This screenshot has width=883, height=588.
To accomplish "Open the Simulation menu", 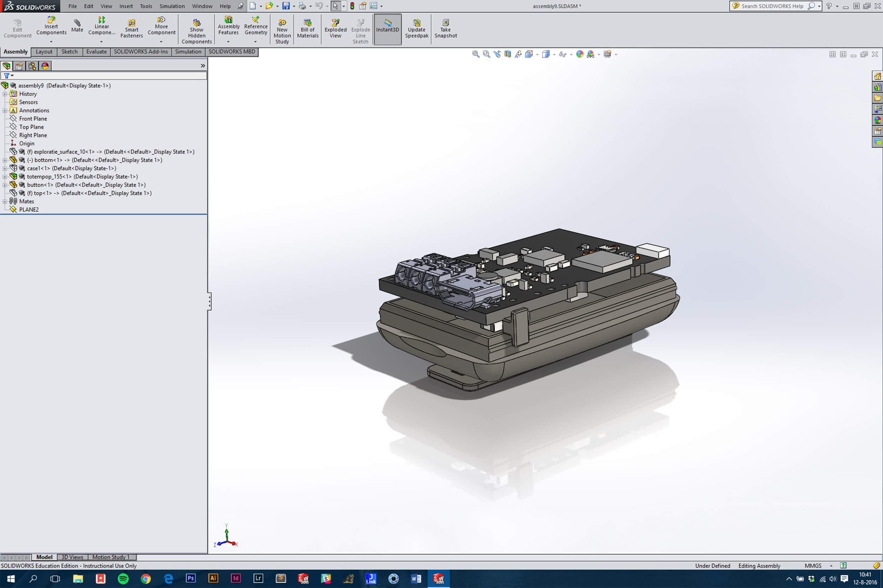I will tap(172, 6).
